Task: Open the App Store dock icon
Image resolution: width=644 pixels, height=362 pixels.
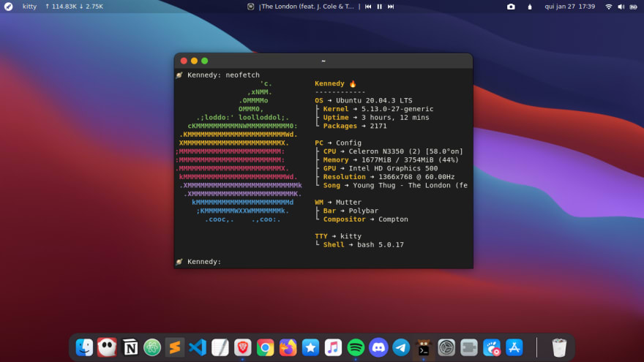Action: tap(514, 347)
